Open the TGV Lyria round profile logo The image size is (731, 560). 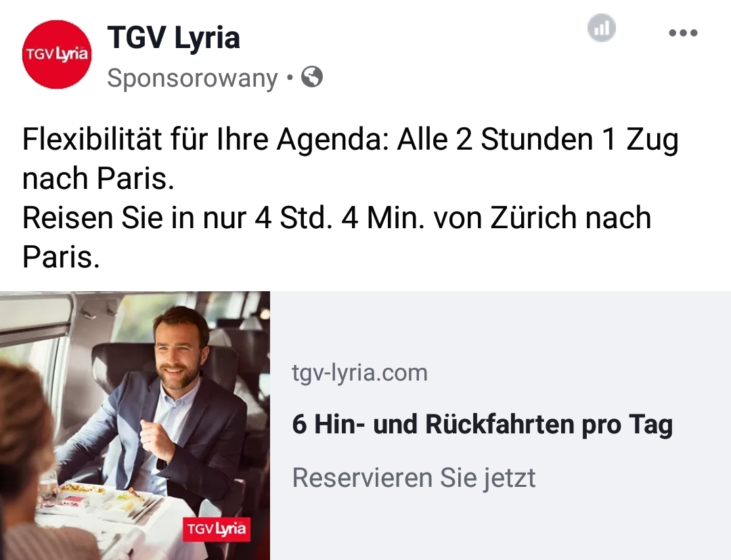point(57,54)
